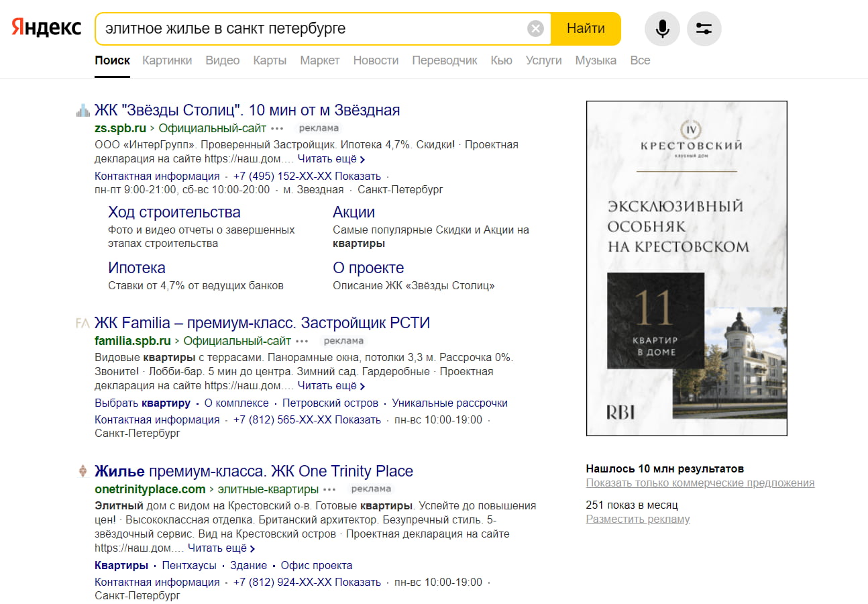Open three-dots menu beside familia.spb.ru
The image size is (868, 604).
[303, 341]
